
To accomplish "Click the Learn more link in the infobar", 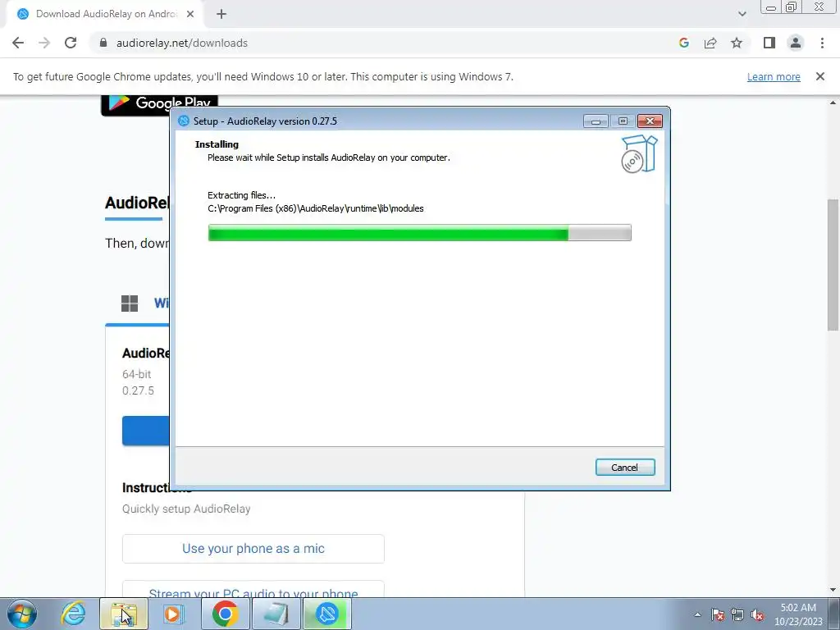I will tap(774, 76).
